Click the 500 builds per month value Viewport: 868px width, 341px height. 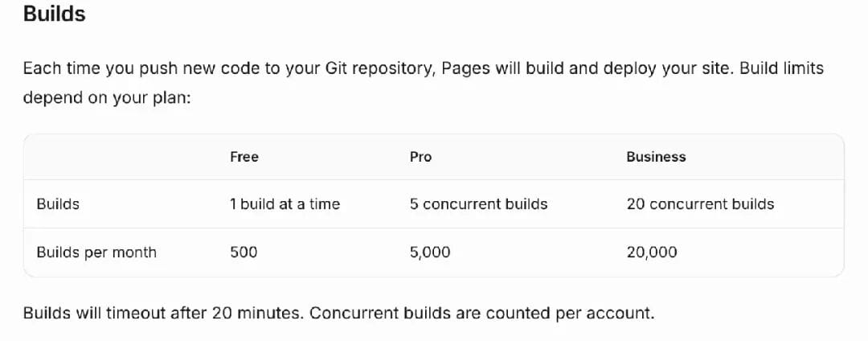tap(244, 253)
